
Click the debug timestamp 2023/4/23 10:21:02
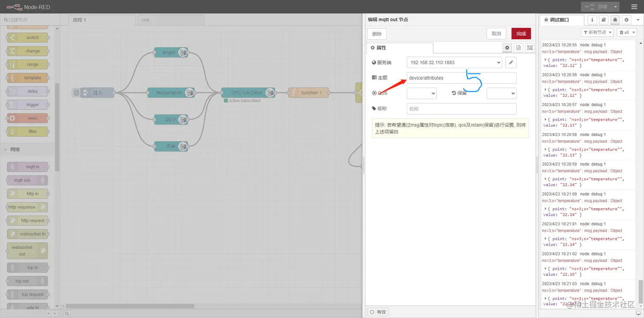coord(559,254)
